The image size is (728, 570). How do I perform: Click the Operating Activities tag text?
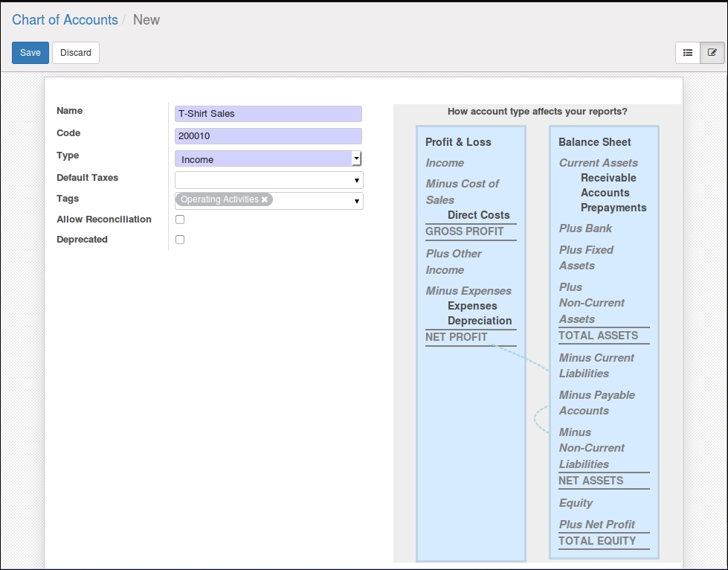[219, 199]
